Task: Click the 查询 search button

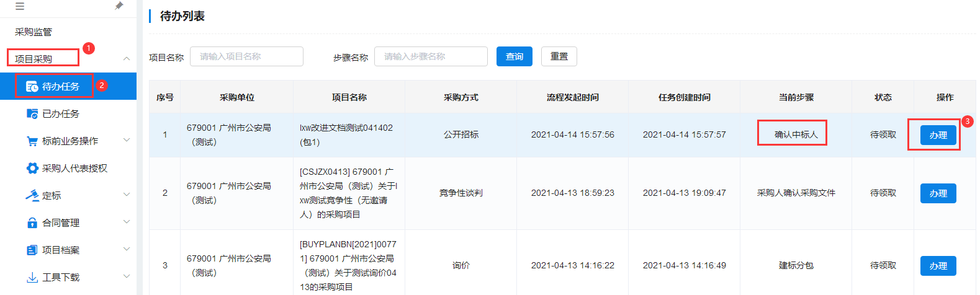Action: tap(514, 56)
